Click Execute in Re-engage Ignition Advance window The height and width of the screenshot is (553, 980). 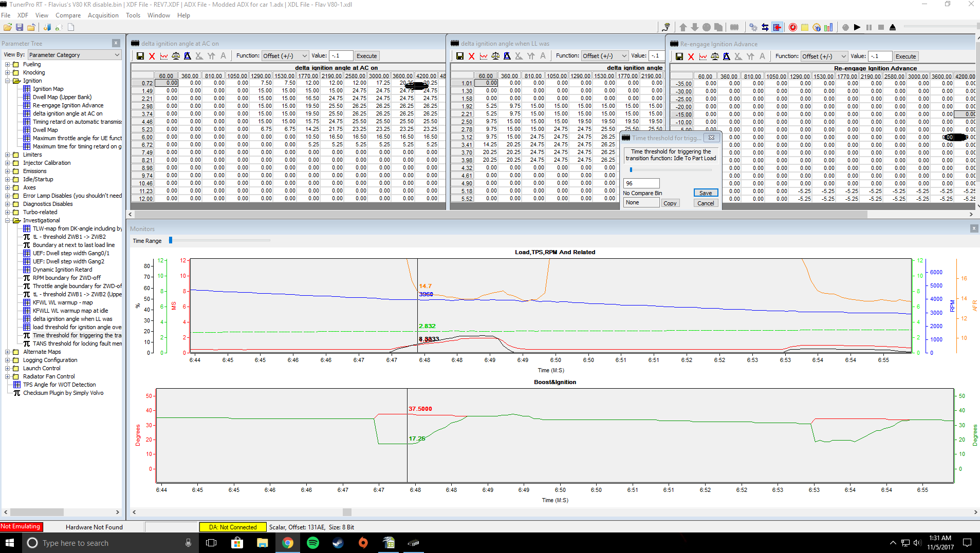(x=905, y=56)
